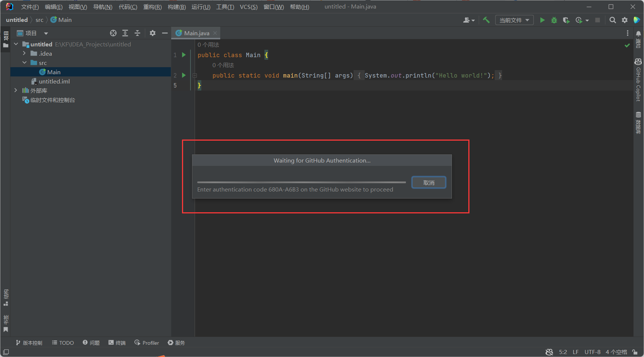Open the 代码(C) menu
The width and height of the screenshot is (644, 357).
pos(128,7)
